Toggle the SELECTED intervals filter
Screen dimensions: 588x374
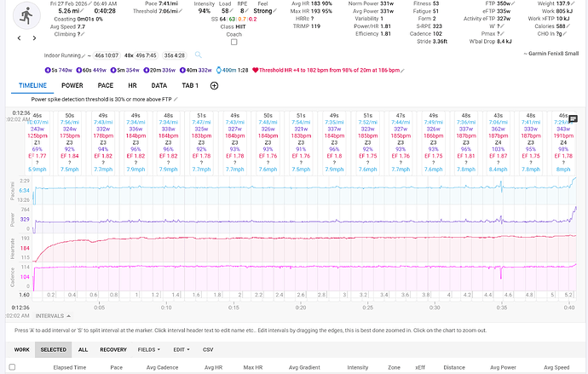[54, 349]
